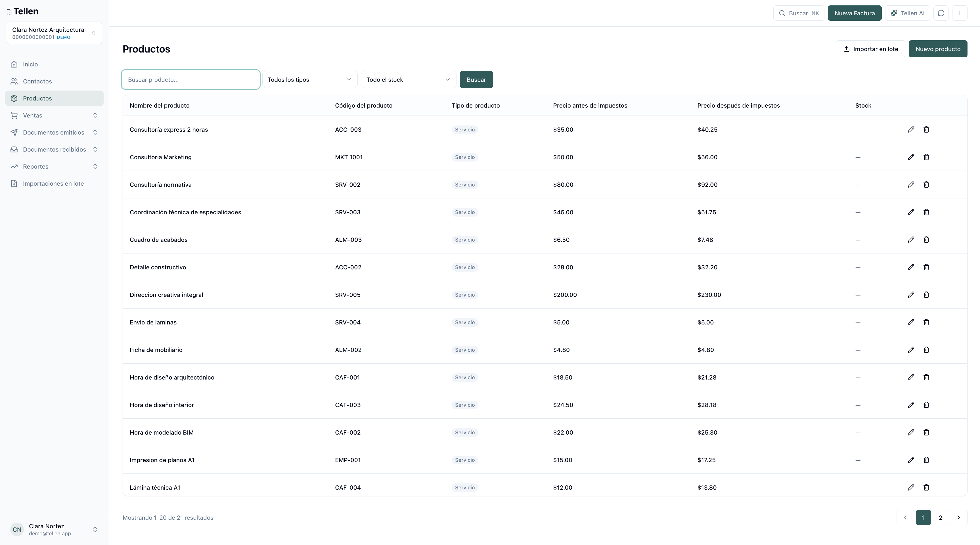The image size is (980, 545).
Task: Click next page arrow
Action: [x=958, y=518]
